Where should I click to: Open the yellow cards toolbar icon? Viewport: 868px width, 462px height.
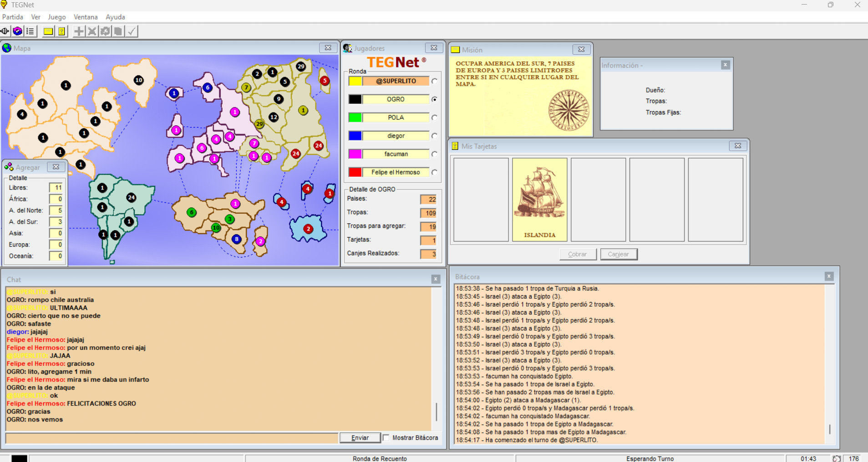click(61, 31)
